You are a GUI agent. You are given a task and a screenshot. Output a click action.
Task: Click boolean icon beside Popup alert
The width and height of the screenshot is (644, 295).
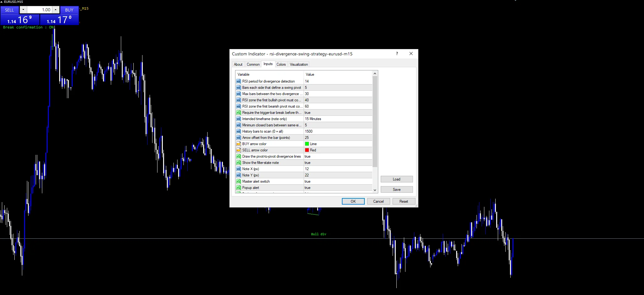(238, 188)
